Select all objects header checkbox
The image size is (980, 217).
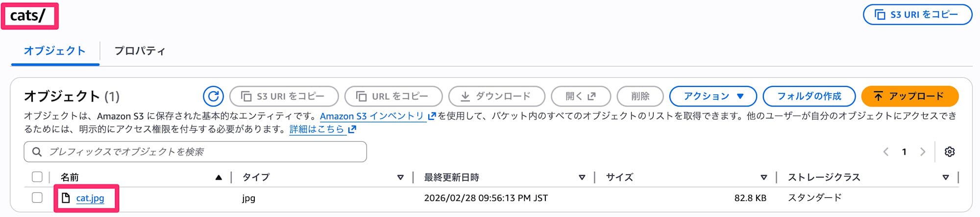point(37,177)
